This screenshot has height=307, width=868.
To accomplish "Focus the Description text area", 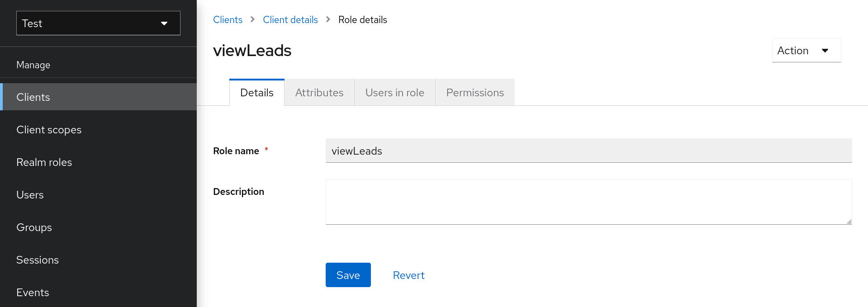I will coord(588,202).
